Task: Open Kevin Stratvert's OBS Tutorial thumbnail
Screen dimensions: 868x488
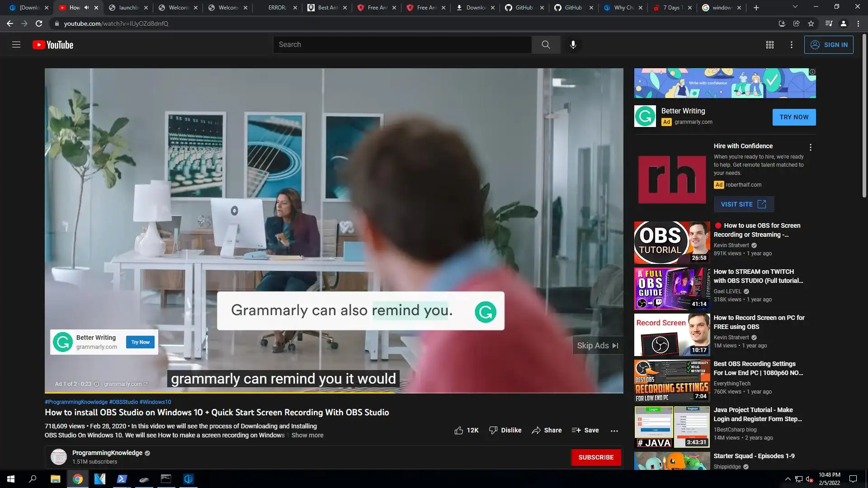Action: (x=672, y=243)
